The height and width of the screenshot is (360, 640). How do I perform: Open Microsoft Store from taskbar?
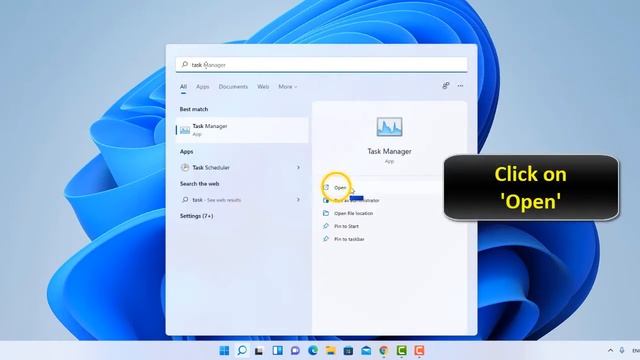(348, 350)
